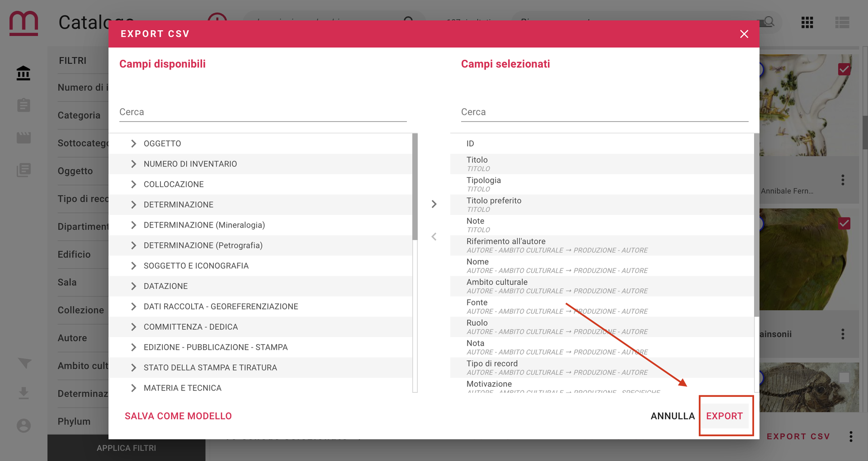Screen dimensions: 868x461
Task: Select Titolo preferito in selected fields
Action: (602, 204)
